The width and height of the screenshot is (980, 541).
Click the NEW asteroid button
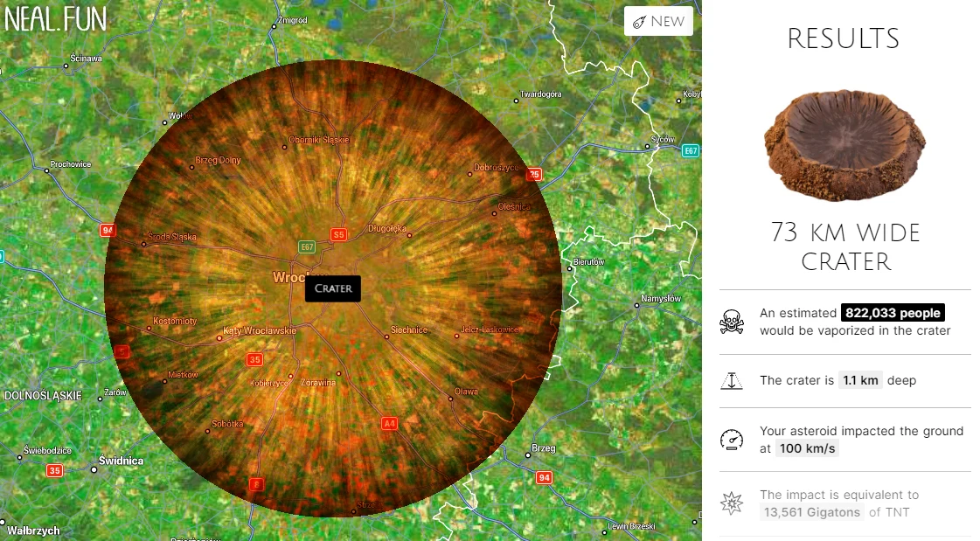point(658,21)
